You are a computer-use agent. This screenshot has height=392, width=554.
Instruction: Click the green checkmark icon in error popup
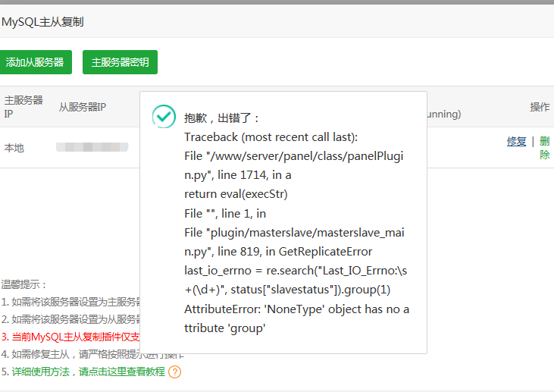164,116
